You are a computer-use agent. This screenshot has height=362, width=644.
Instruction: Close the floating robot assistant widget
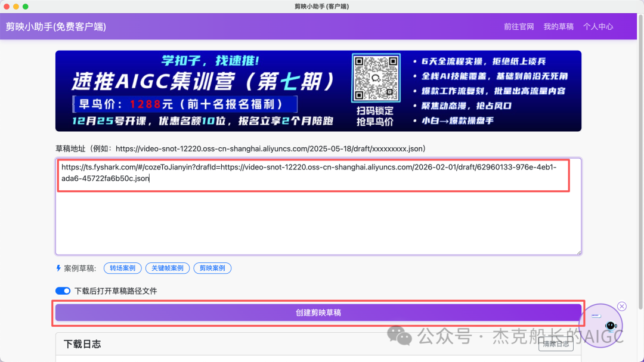[622, 306]
